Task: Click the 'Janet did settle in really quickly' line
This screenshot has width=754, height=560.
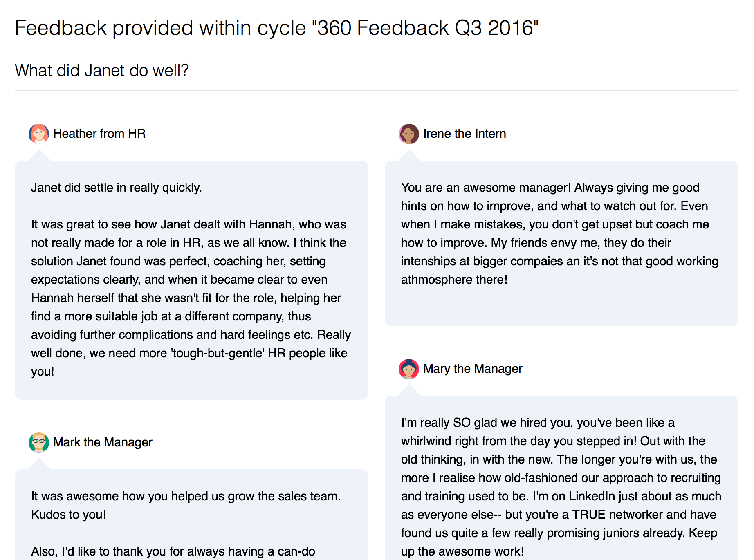Action: (x=117, y=188)
